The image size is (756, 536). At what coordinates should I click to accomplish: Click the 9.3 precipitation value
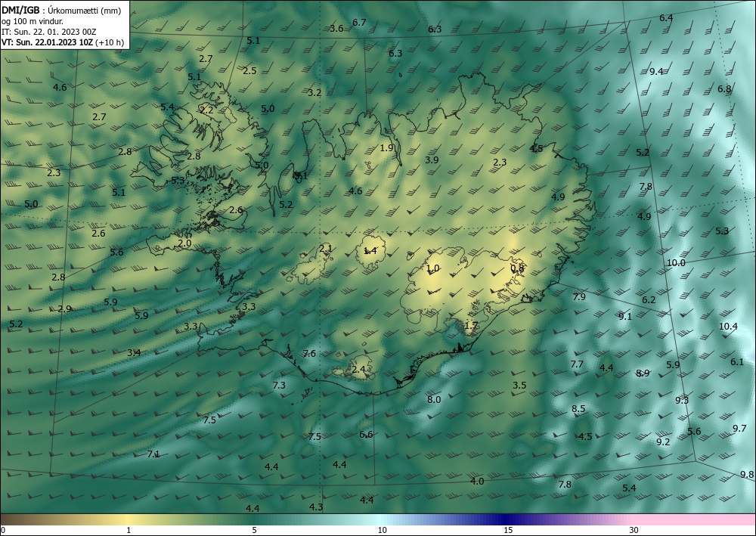(682, 400)
